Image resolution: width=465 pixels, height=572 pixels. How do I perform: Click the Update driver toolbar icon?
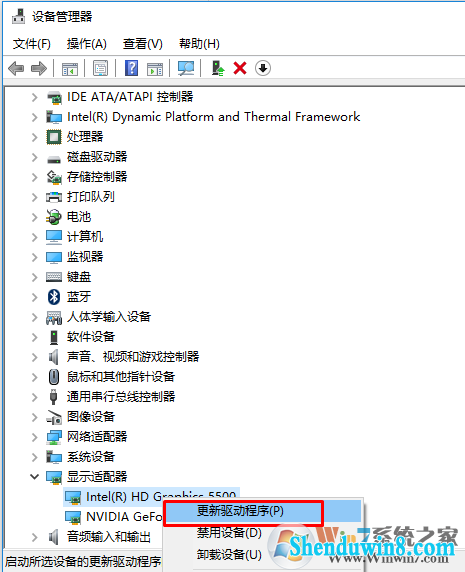pyautogui.click(x=218, y=68)
